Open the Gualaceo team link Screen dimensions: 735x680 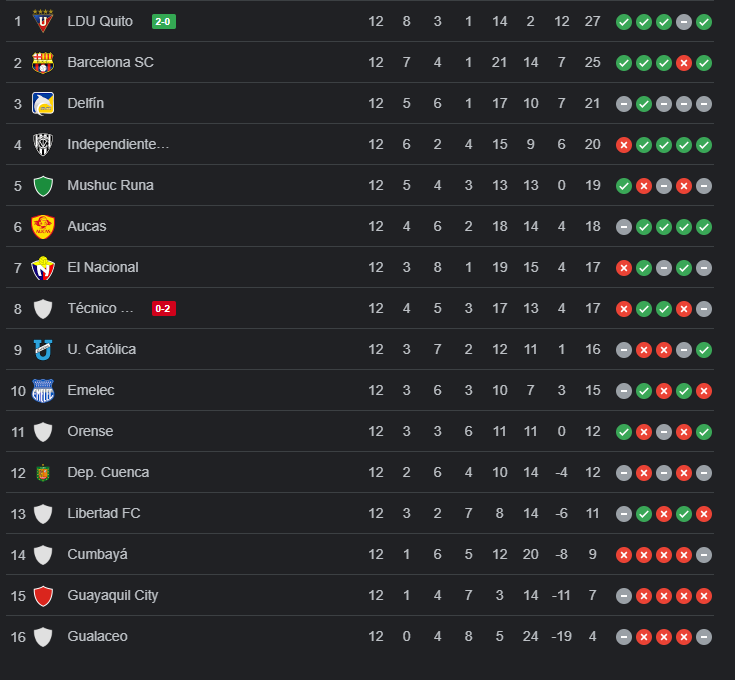pos(97,636)
